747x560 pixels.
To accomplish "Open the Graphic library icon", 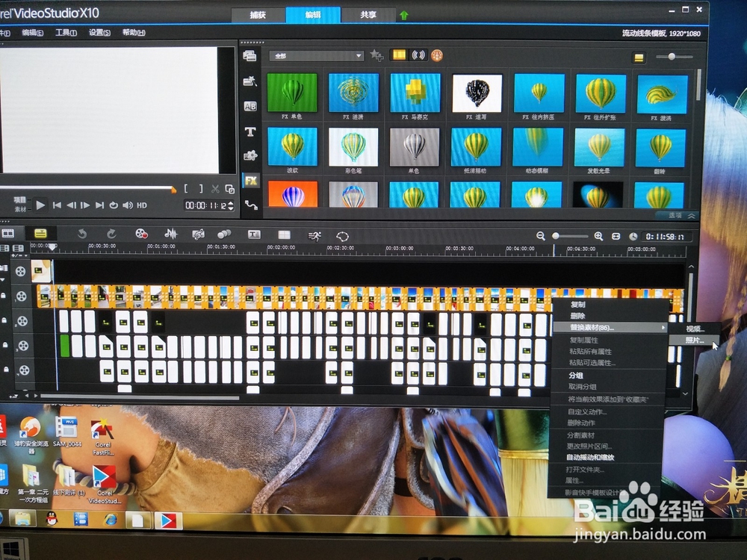I will tap(250, 156).
